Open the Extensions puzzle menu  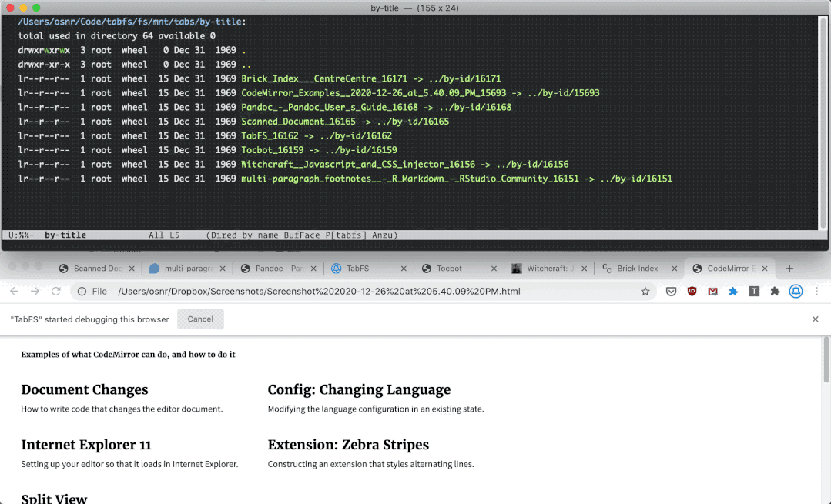coord(775,291)
